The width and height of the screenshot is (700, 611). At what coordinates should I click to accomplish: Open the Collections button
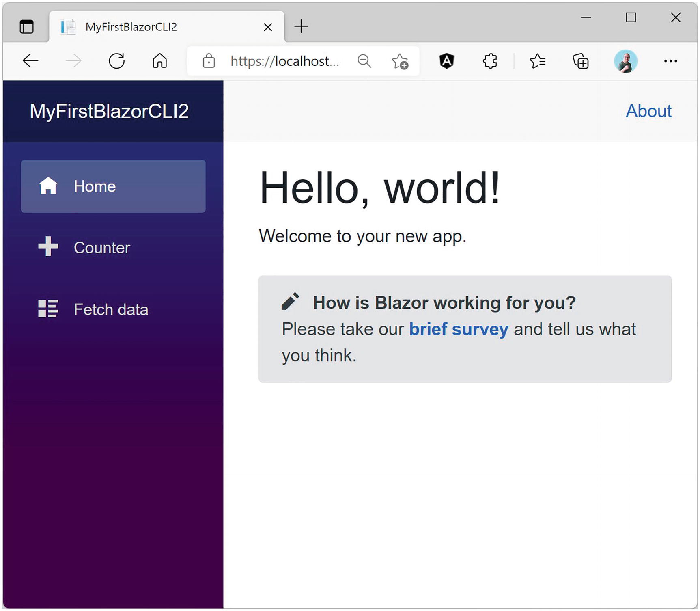point(580,62)
